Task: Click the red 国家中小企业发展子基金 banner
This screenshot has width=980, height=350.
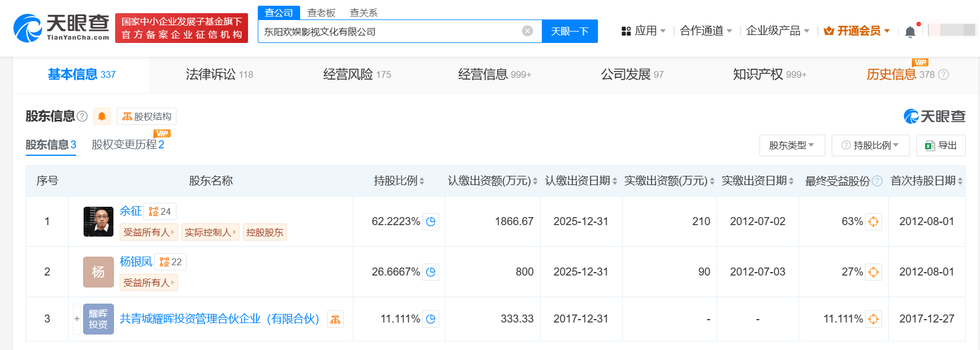Action: click(182, 28)
